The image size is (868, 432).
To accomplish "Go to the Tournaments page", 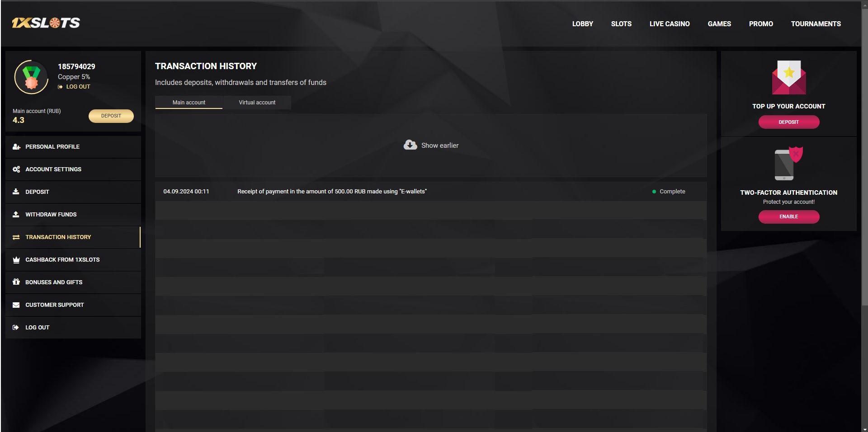I will pos(816,24).
